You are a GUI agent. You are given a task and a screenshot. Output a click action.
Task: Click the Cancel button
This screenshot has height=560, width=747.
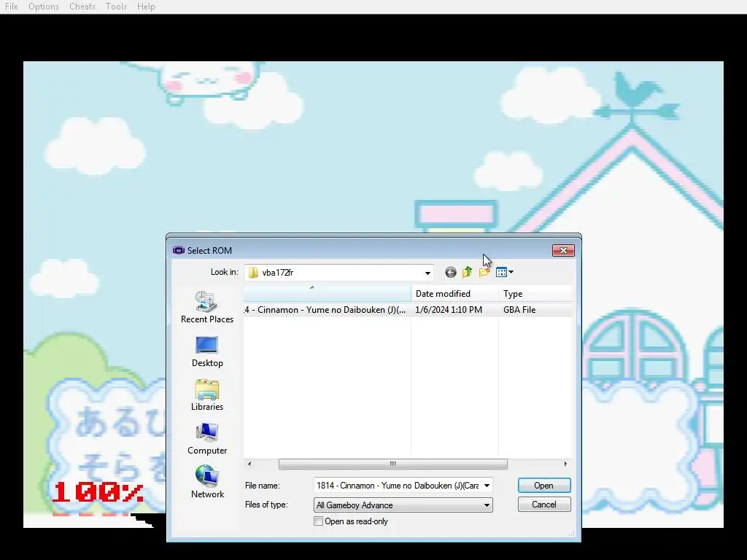[x=544, y=505]
